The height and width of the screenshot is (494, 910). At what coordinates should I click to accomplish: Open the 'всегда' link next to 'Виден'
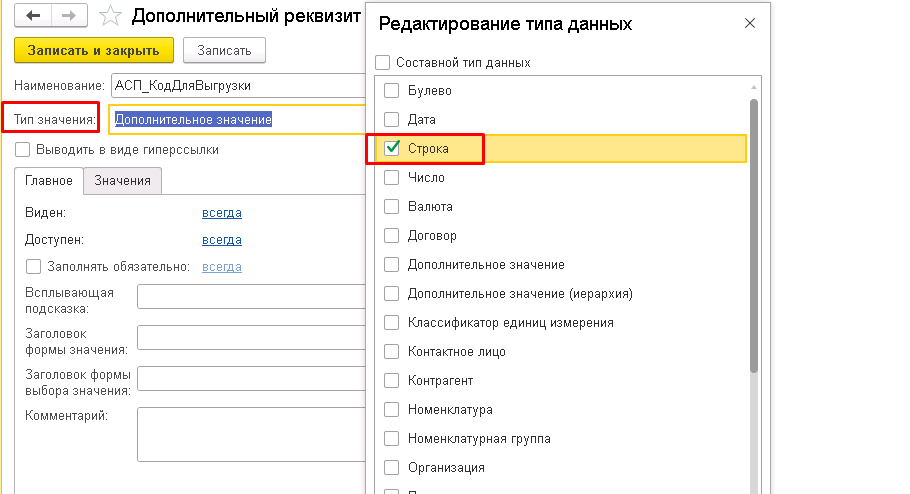tap(222, 213)
